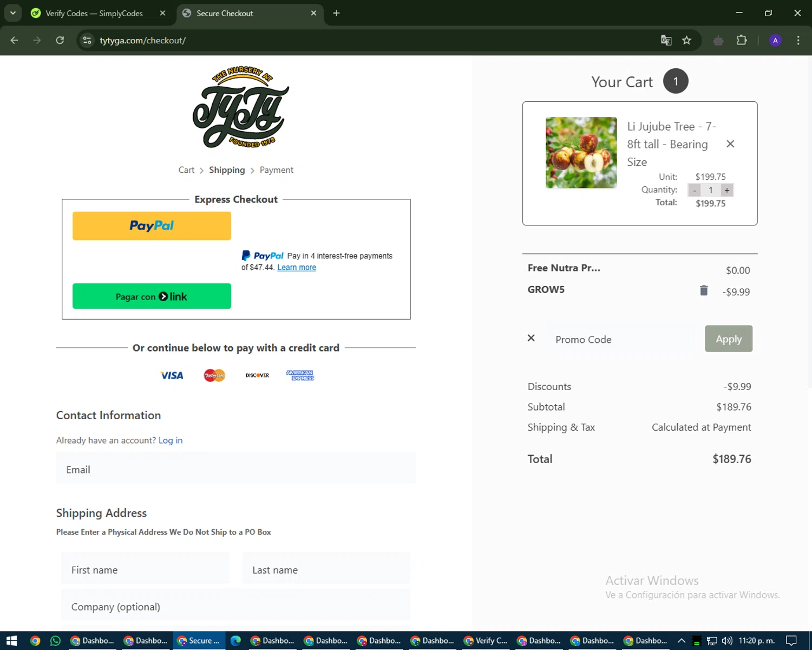
Task: Open the volume control in tray
Action: click(727, 641)
